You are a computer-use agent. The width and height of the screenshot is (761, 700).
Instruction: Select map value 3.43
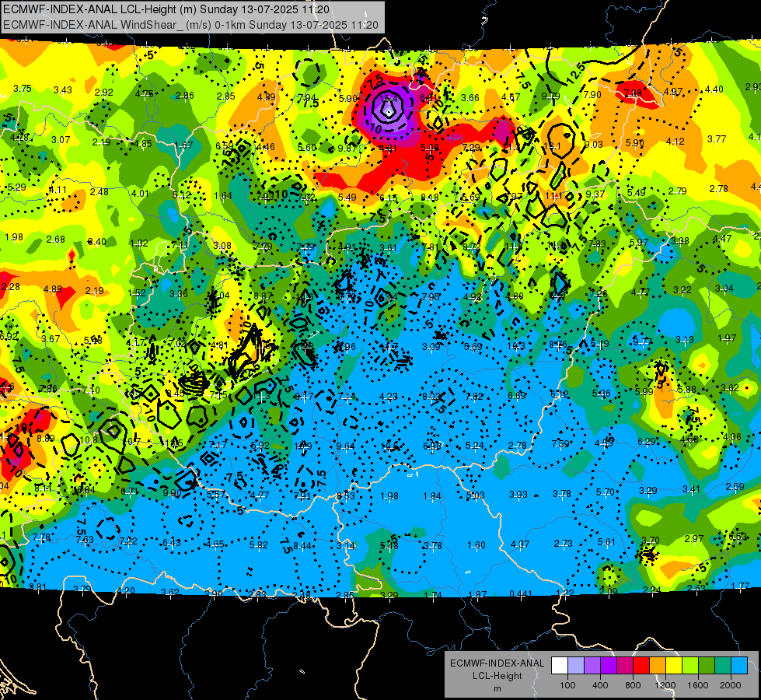(x=63, y=90)
